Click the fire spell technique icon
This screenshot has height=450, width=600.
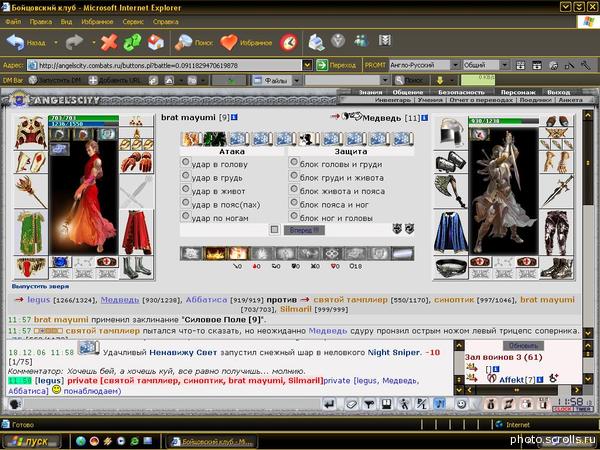tap(214, 253)
